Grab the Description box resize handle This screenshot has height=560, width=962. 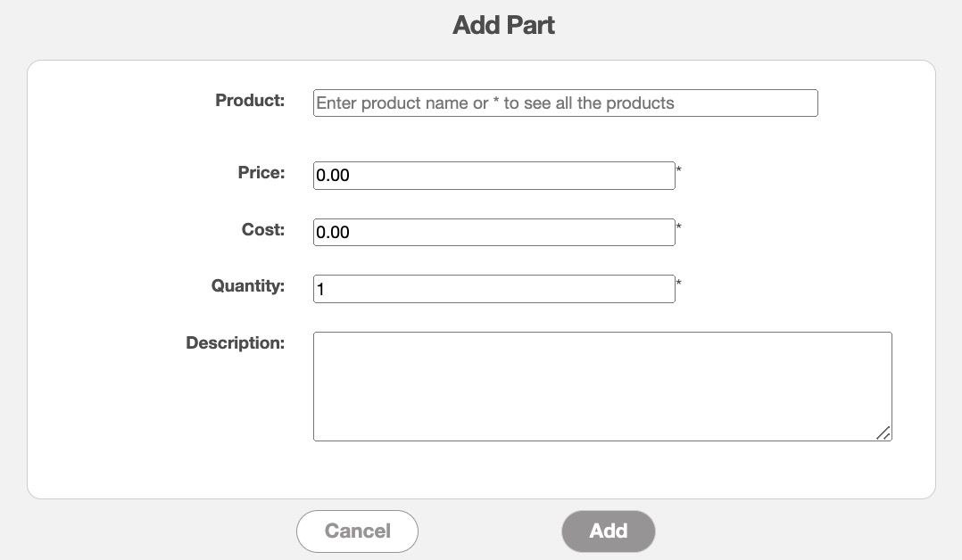click(x=883, y=432)
